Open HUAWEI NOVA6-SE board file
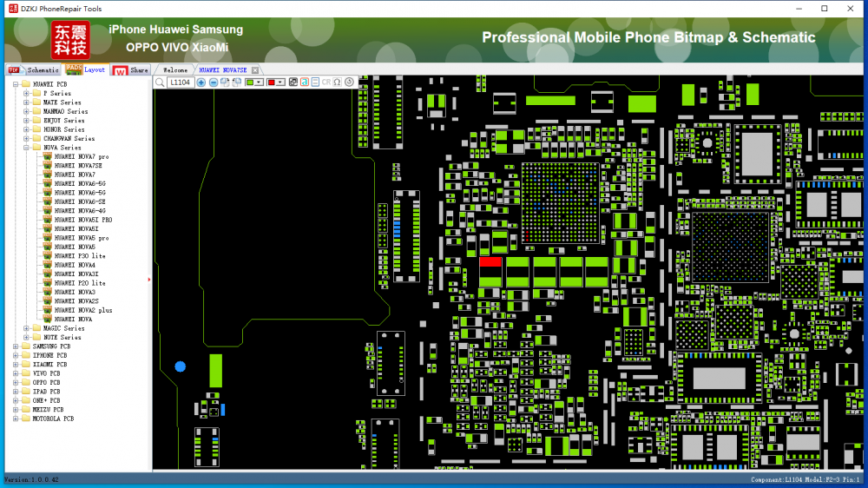The width and height of the screenshot is (868, 488). tap(80, 201)
